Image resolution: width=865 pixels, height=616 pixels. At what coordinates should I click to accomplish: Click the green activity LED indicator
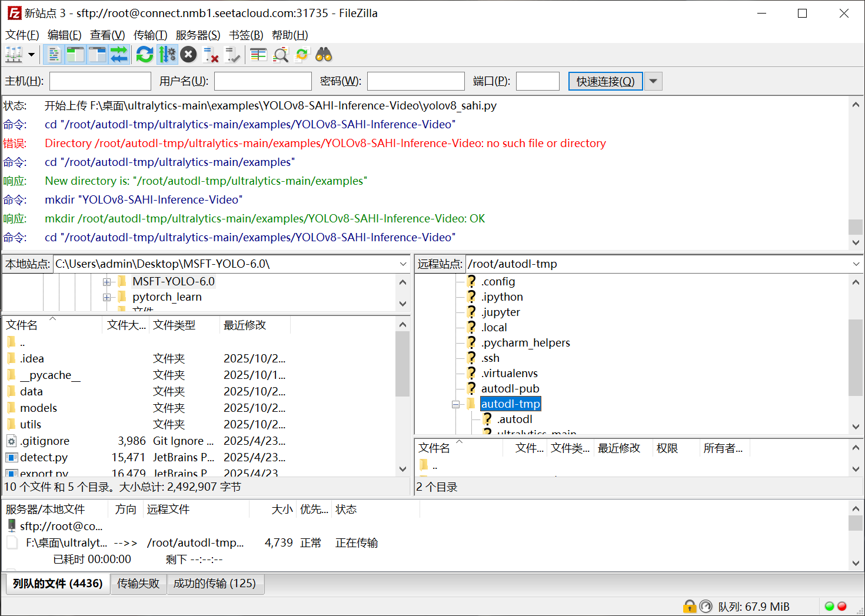tap(830, 606)
